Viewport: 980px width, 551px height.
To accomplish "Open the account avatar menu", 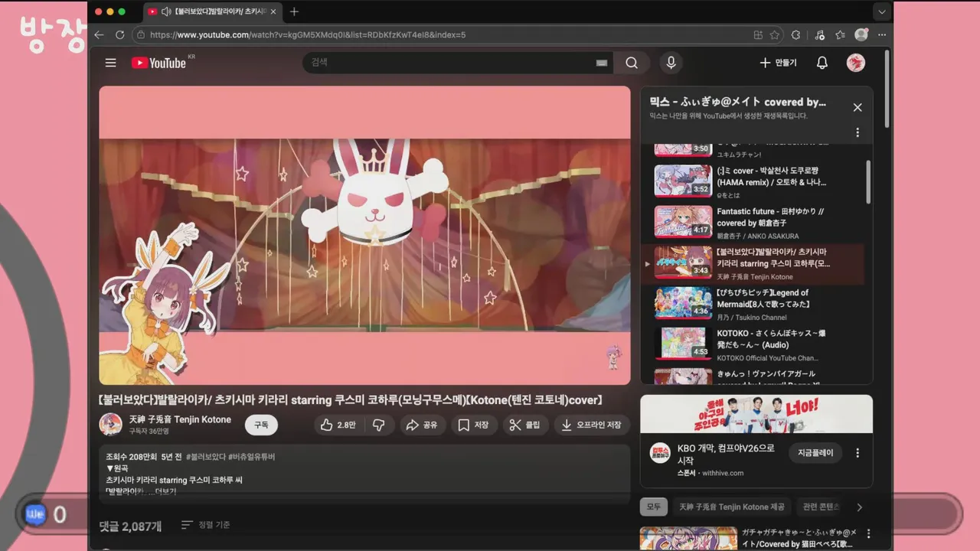I will tap(855, 63).
